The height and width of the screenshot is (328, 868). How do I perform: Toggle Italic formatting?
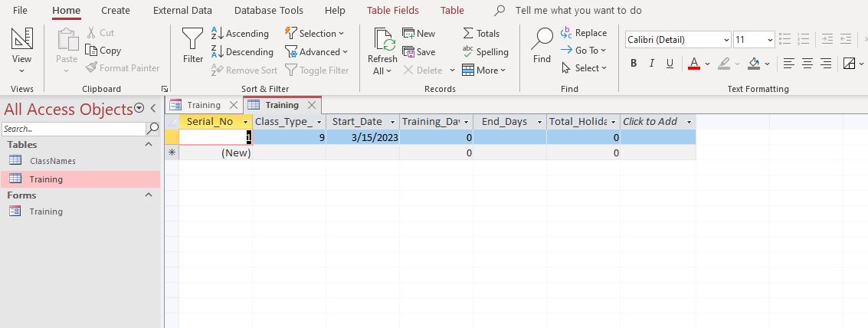point(652,64)
